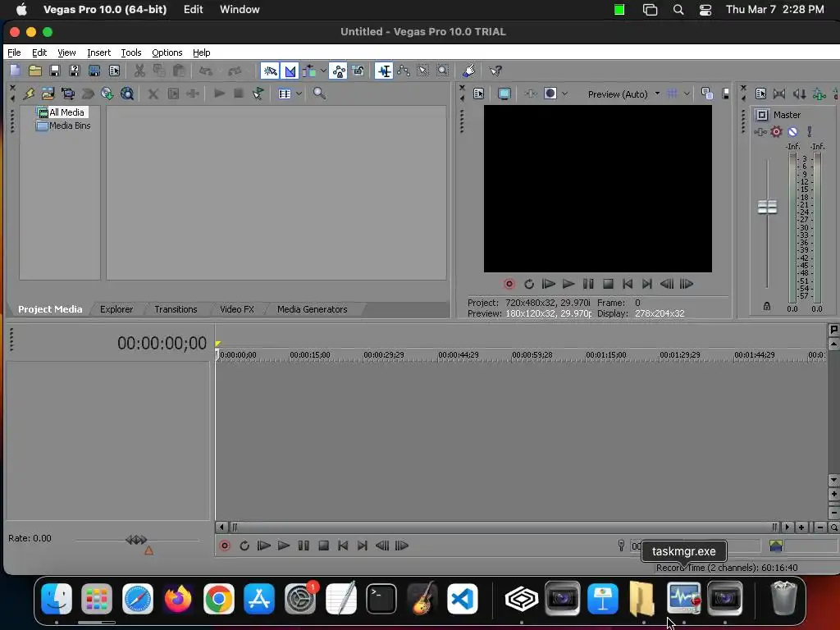Click timeline Play From Start button
840x630 pixels.
pyautogui.click(x=263, y=546)
